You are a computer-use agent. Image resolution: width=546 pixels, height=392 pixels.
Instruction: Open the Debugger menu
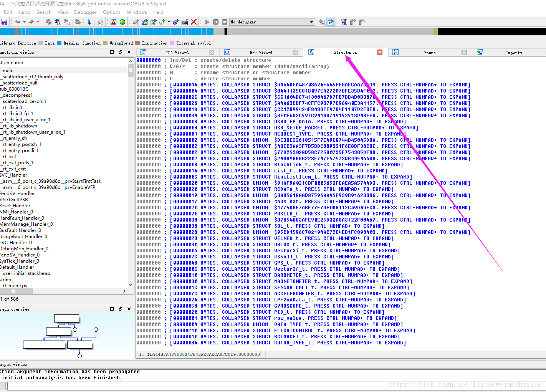click(85, 12)
